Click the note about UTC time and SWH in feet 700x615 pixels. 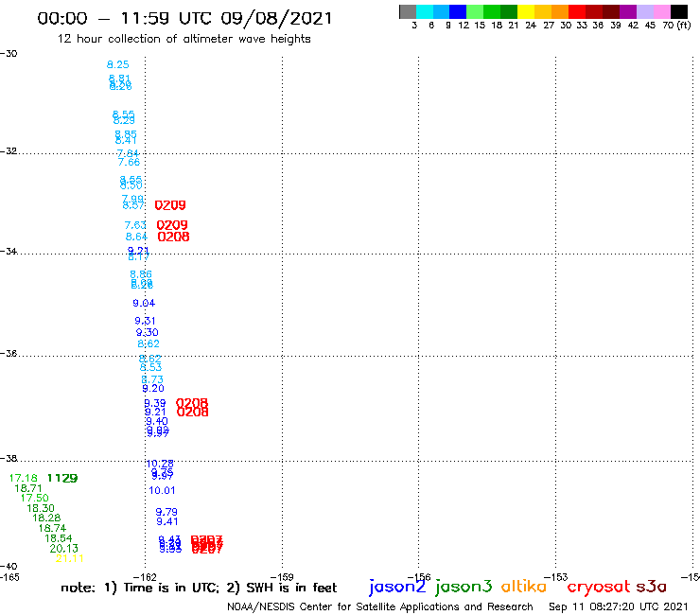tap(199, 588)
